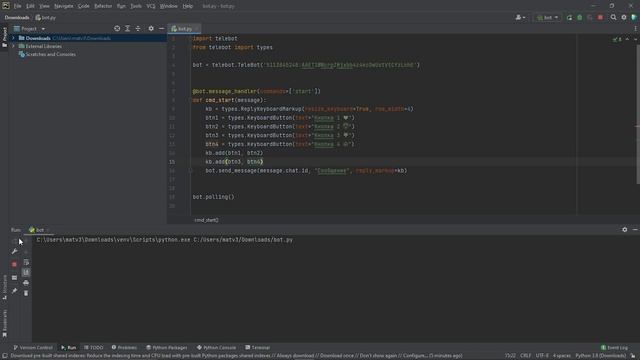This screenshot has width=640, height=360.
Task: Open the Window menu
Action: 169,6
